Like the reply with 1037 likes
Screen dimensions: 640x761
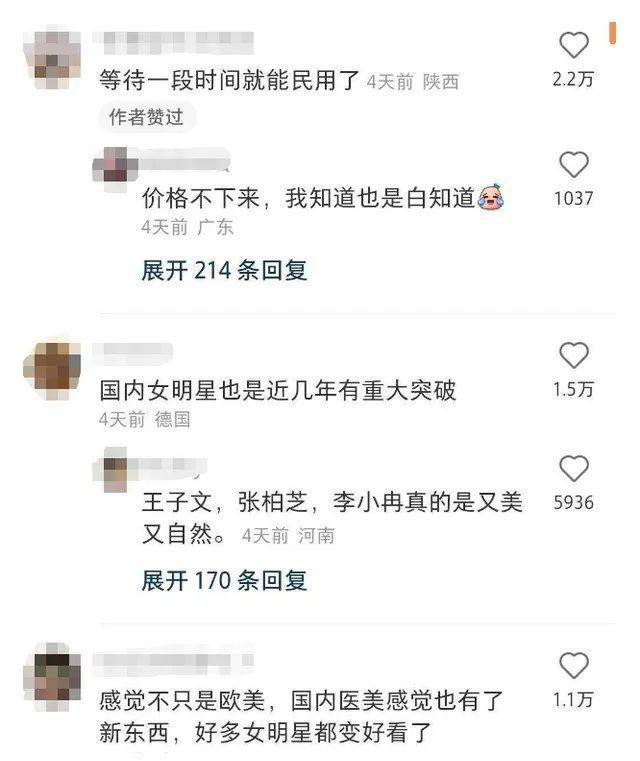point(574,165)
